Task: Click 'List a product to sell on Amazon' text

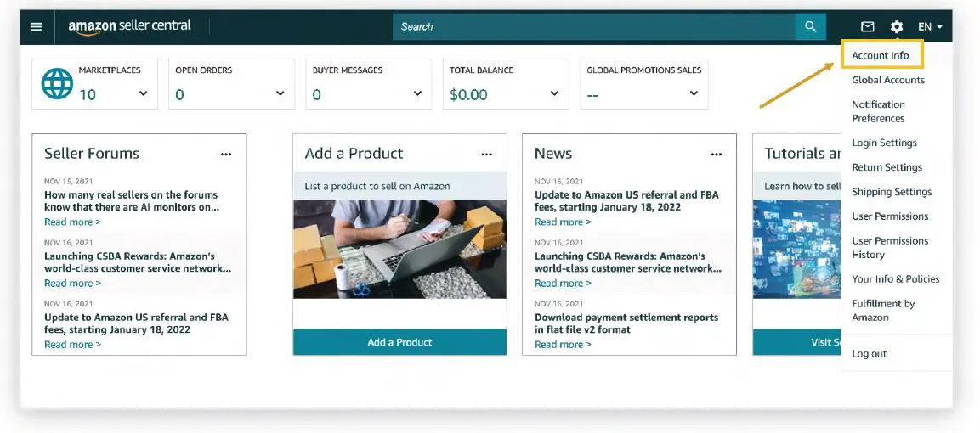Action: click(x=377, y=186)
